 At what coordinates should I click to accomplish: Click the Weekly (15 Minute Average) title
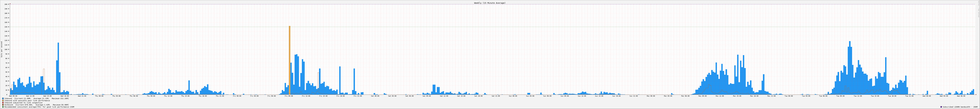point(490,3)
